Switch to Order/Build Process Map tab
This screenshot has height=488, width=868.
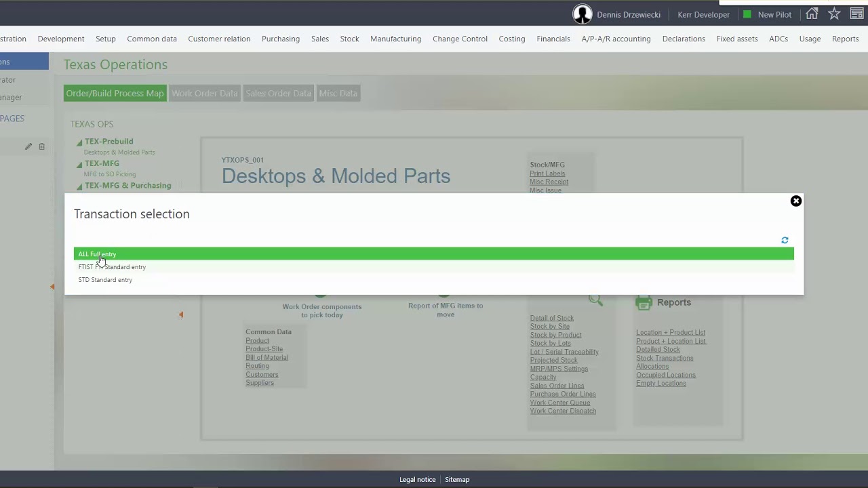115,93
